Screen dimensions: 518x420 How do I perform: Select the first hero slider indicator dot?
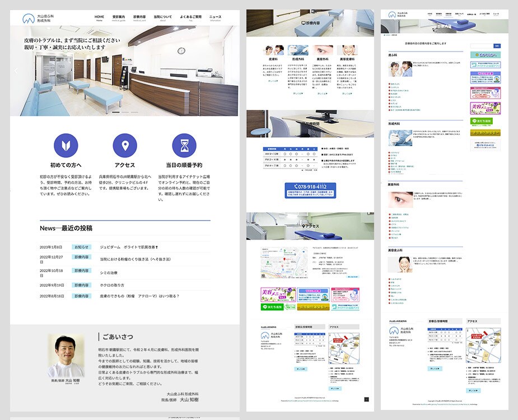click(115, 113)
